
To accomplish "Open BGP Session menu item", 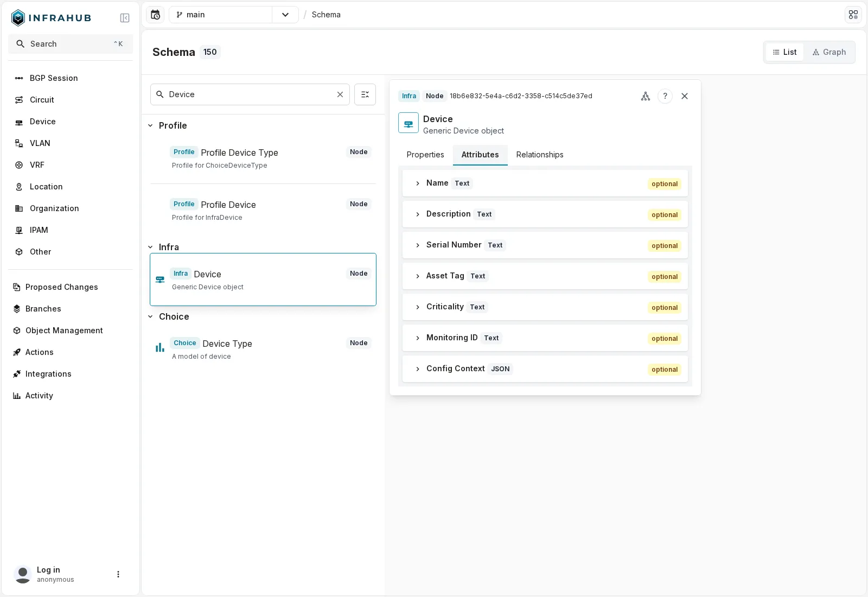I will [x=71, y=78].
